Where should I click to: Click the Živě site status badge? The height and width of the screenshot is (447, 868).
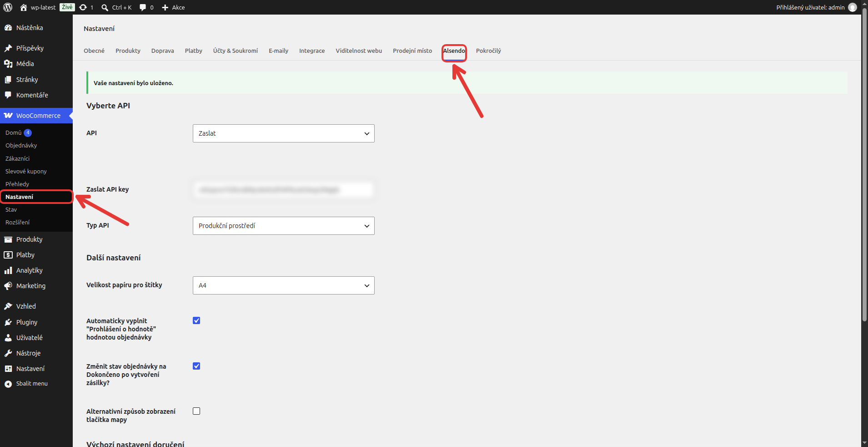click(67, 7)
